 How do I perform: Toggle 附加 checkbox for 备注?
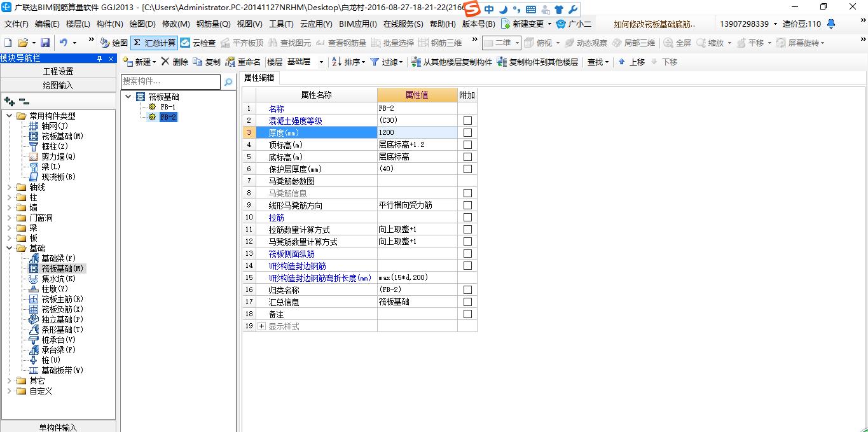[x=467, y=314]
